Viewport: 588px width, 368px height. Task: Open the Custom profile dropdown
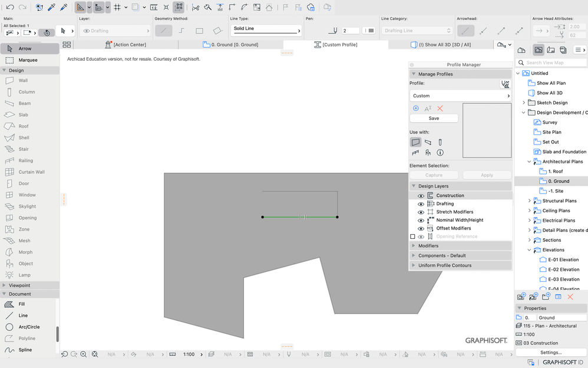[x=460, y=96]
